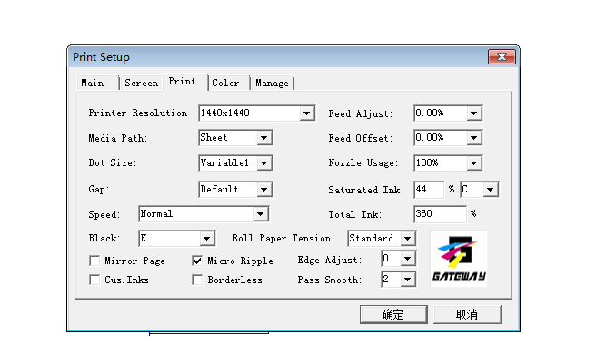Click the Printer Resolution label
616x364 pixels.
pos(137,113)
